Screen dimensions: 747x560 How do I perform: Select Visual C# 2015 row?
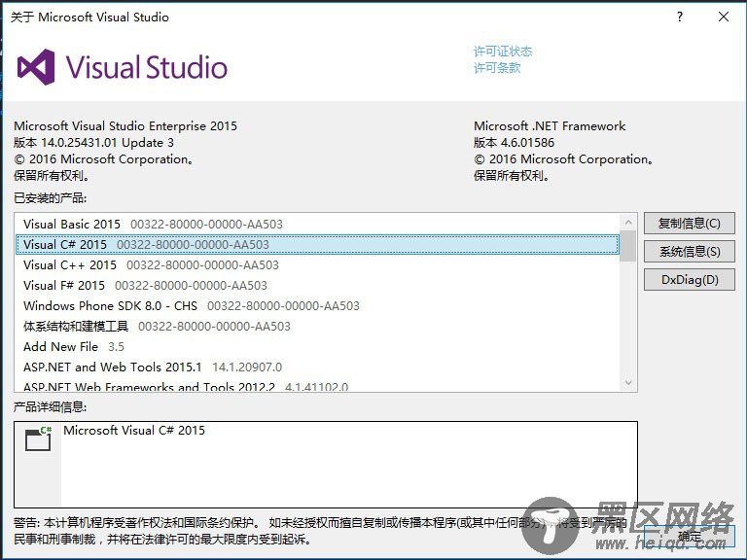pos(318,244)
